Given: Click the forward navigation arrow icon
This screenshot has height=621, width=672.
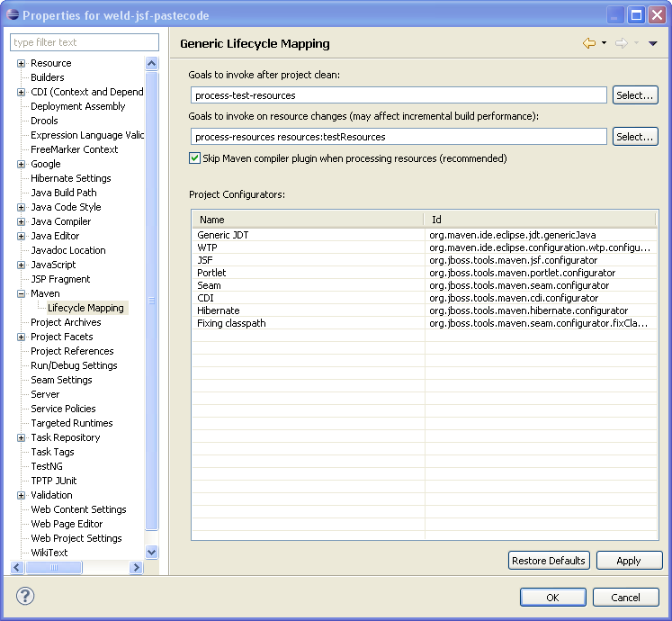Looking at the screenshot, I should click(x=621, y=43).
